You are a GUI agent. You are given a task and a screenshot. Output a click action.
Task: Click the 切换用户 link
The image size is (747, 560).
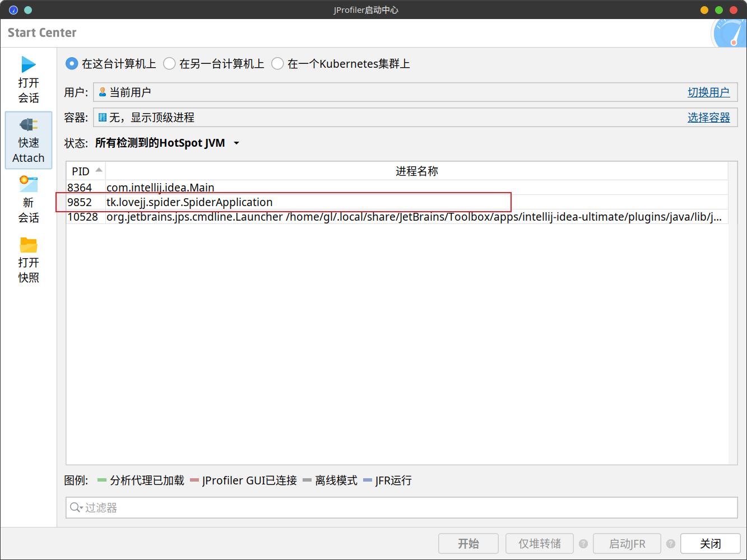[708, 92]
